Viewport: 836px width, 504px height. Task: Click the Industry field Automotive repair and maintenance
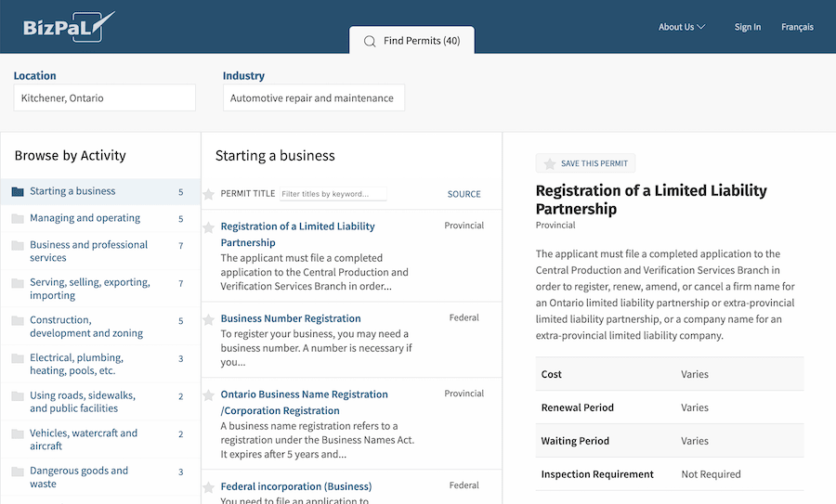pos(314,97)
